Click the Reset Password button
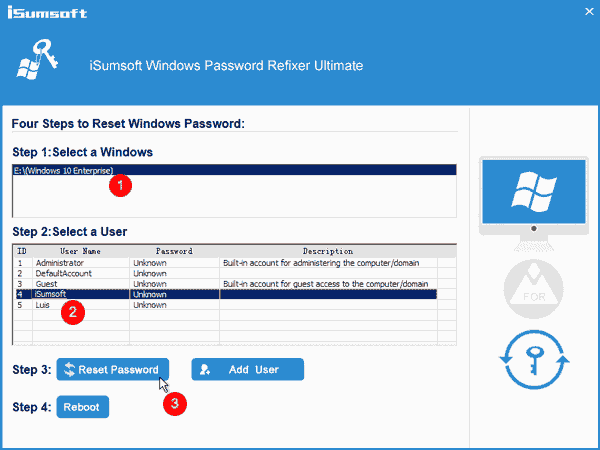Screen dimensions: 600x450 click(112, 369)
